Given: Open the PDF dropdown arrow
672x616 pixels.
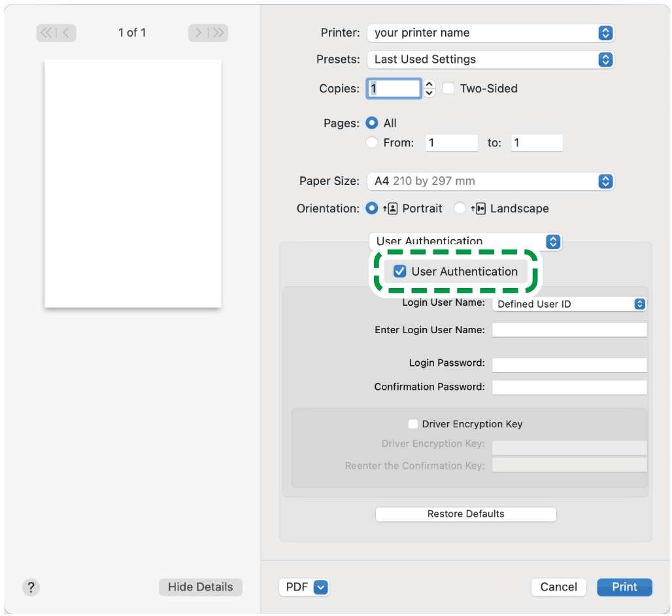Looking at the screenshot, I should click(x=320, y=587).
